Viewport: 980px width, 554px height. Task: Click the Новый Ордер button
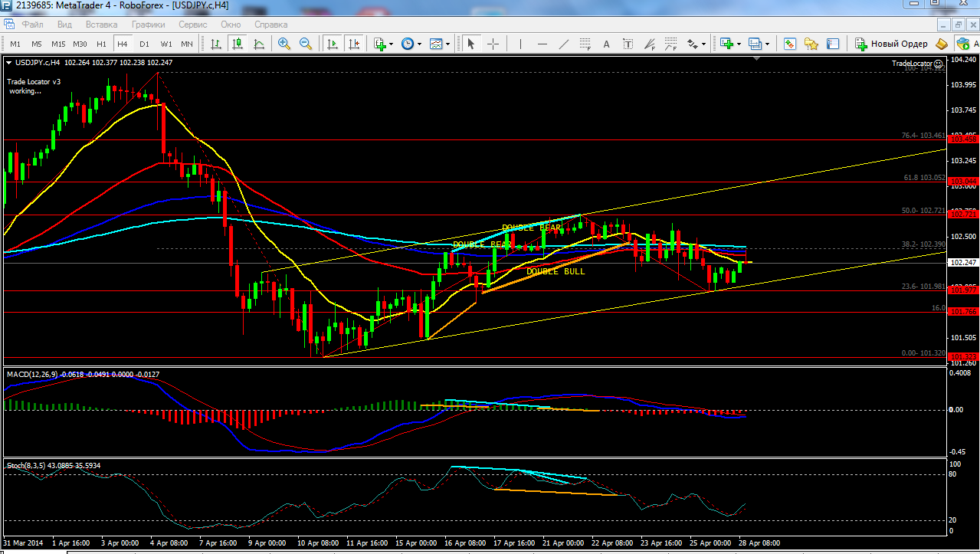(x=891, y=44)
